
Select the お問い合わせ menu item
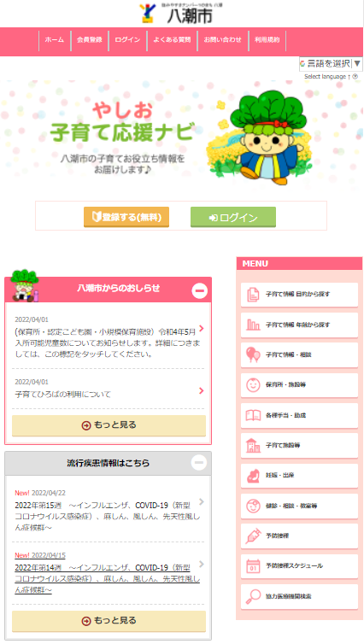click(223, 40)
